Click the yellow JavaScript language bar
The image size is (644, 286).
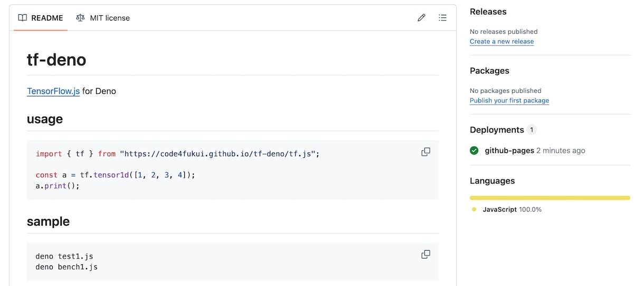[550, 198]
